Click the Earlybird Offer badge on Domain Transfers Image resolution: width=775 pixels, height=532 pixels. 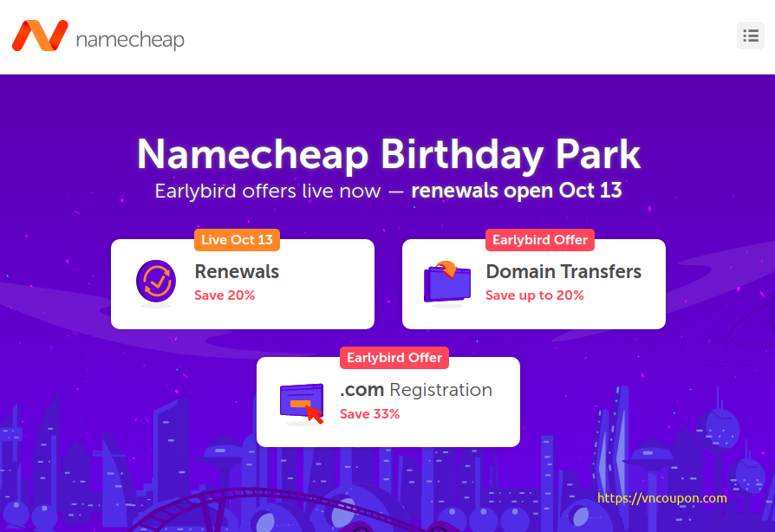click(x=539, y=240)
